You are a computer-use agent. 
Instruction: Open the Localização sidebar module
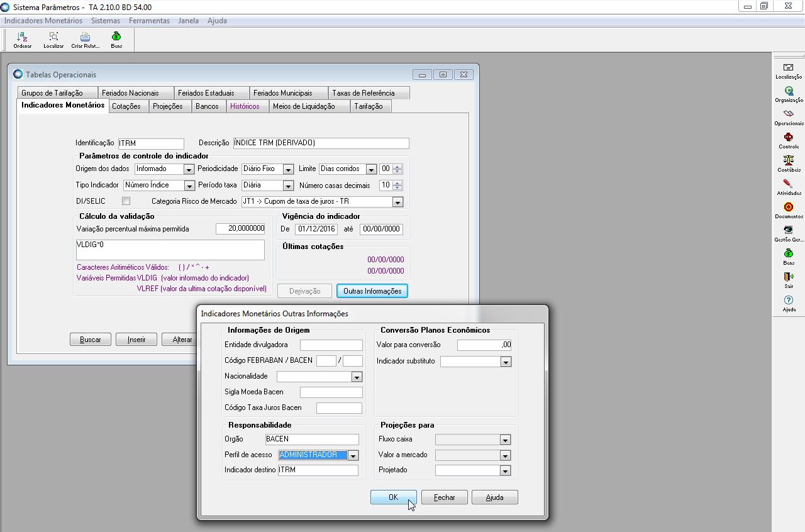click(x=789, y=71)
